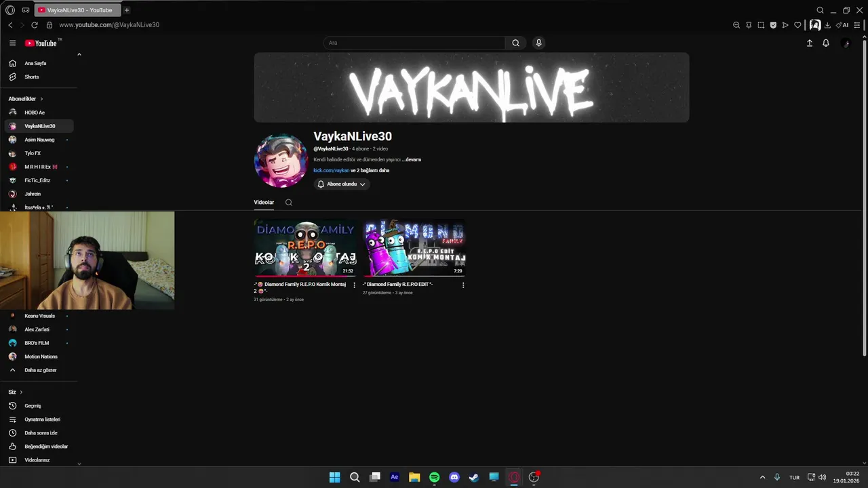Expand channel description with ...devamı
Viewport: 868px width, 488px height.
411,159
